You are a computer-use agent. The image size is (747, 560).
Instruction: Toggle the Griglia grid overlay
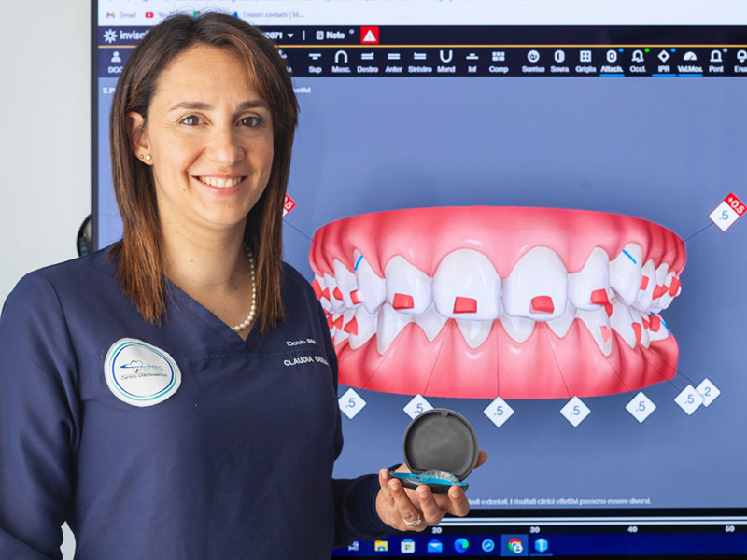click(x=585, y=62)
